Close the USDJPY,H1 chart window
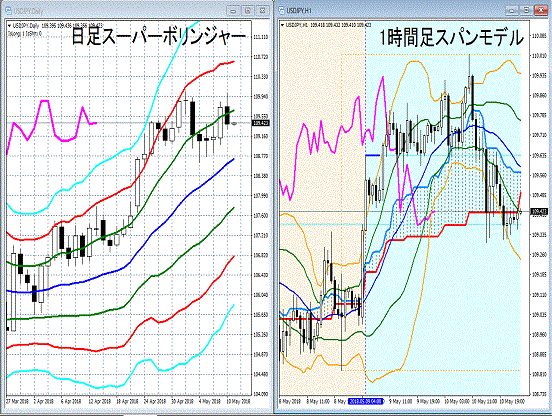This screenshot has width=552, height=416. click(x=541, y=11)
